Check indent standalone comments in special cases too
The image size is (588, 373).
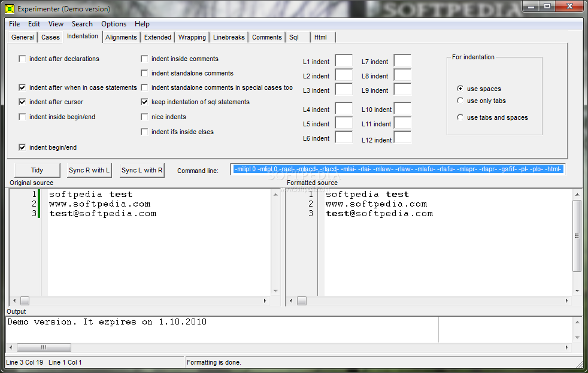[144, 87]
